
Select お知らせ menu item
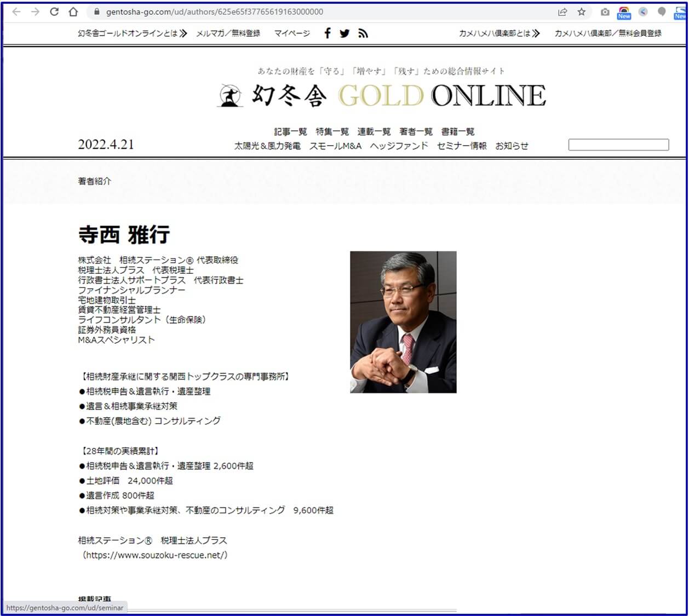(x=512, y=146)
